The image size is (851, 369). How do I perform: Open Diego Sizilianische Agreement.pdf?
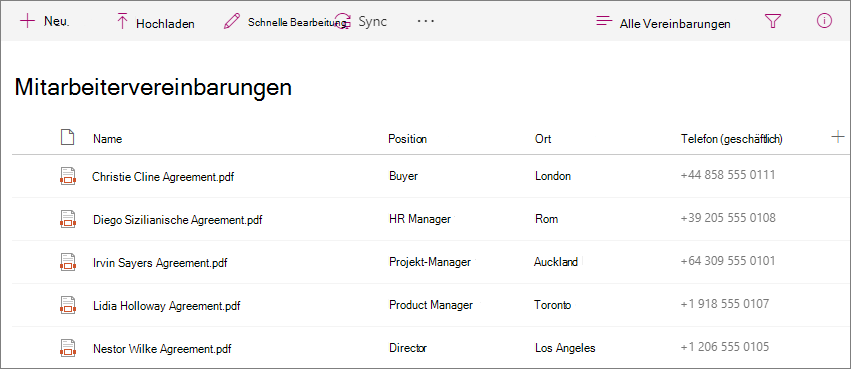[x=178, y=220]
